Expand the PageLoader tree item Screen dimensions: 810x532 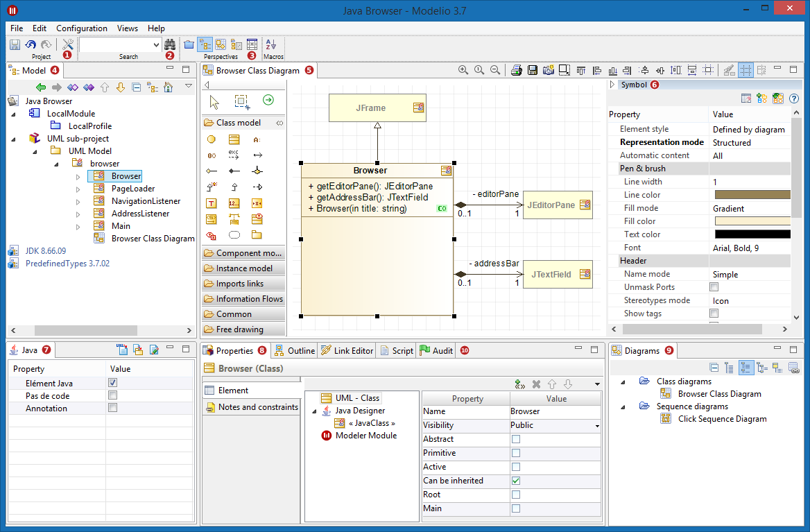(x=78, y=188)
